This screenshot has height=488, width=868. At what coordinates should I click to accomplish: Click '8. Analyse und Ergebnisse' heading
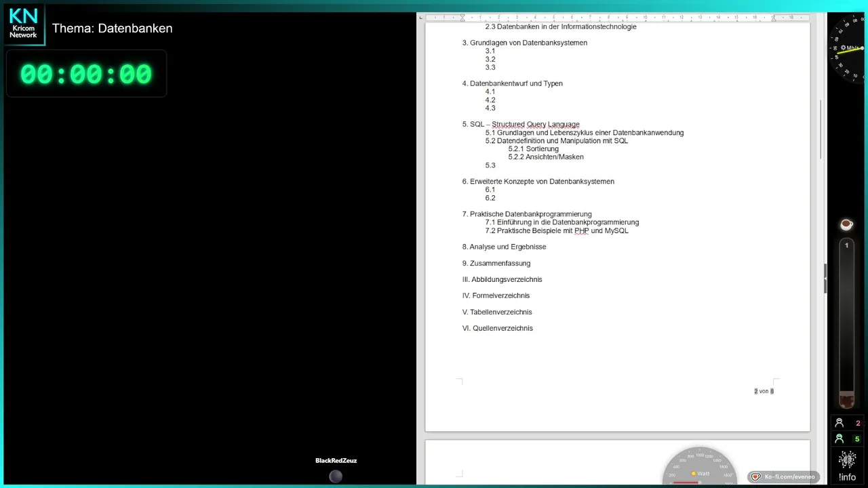(504, 247)
